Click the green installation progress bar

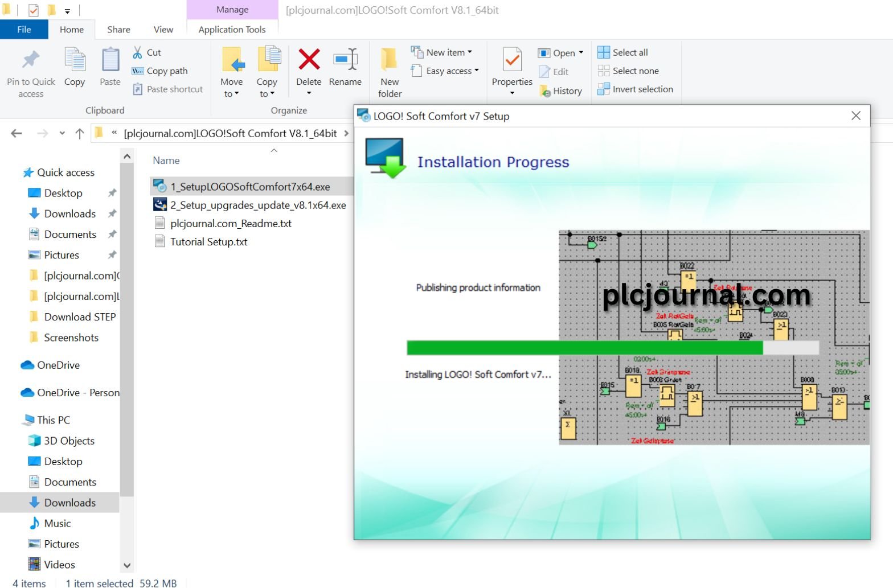click(x=584, y=348)
